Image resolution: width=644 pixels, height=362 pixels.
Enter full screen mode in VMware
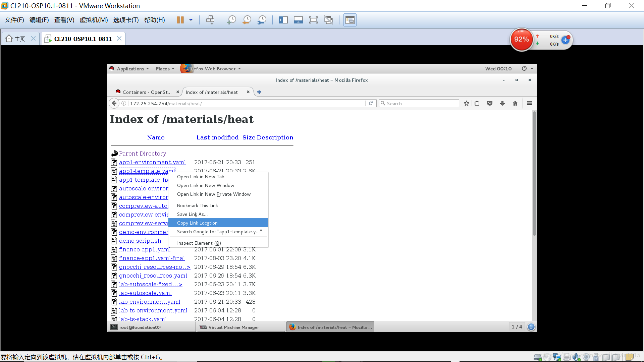click(x=313, y=20)
